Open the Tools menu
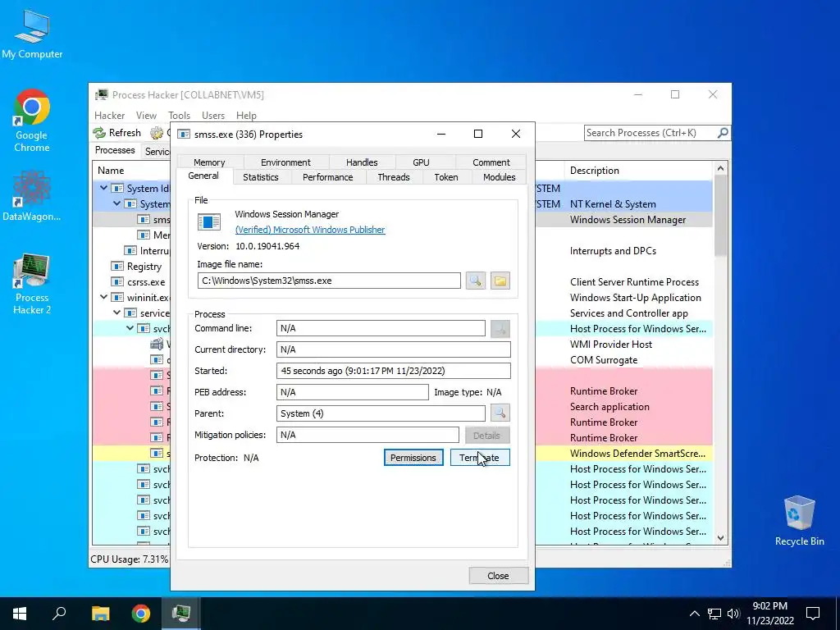This screenshot has width=840, height=630. coord(179,115)
